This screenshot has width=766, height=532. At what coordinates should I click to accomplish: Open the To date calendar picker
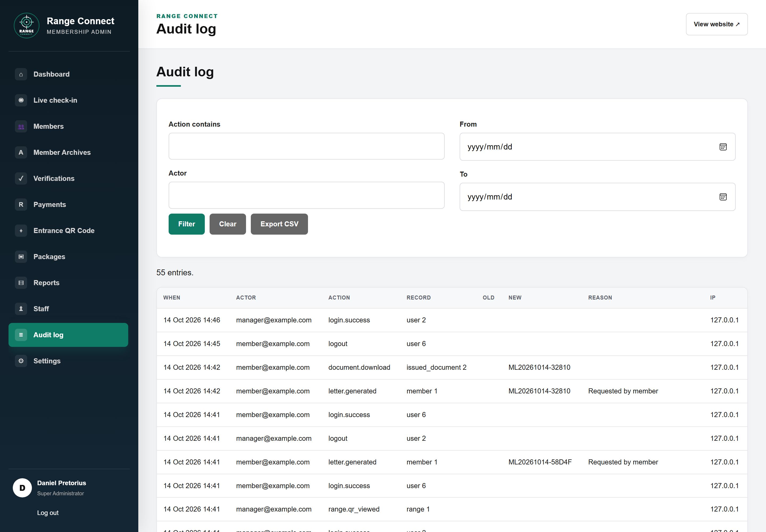[723, 197]
